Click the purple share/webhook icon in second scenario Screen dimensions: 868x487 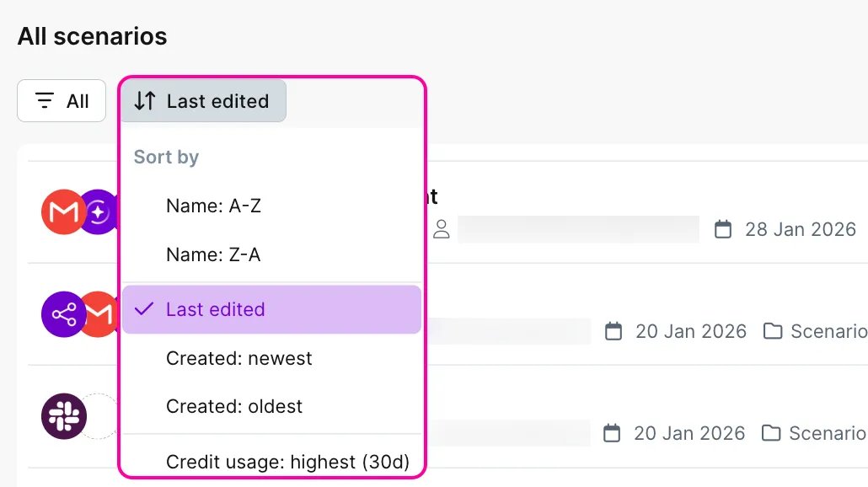point(63,314)
